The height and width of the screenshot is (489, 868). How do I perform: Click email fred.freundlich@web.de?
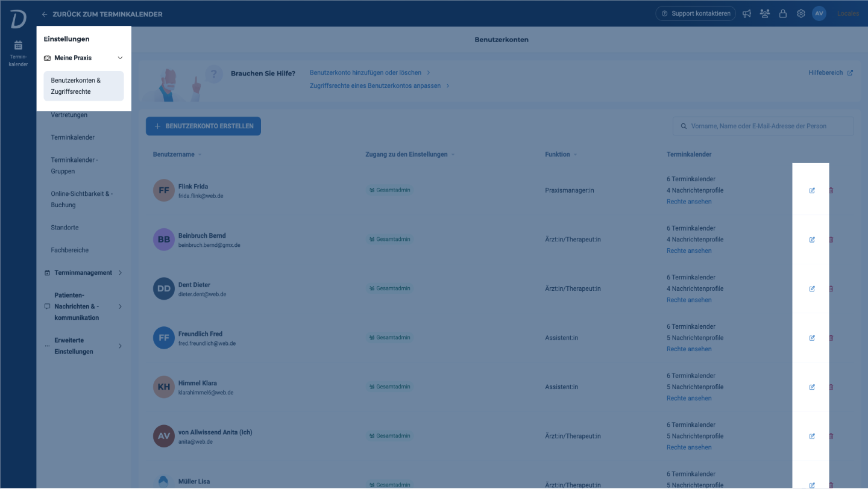click(207, 344)
